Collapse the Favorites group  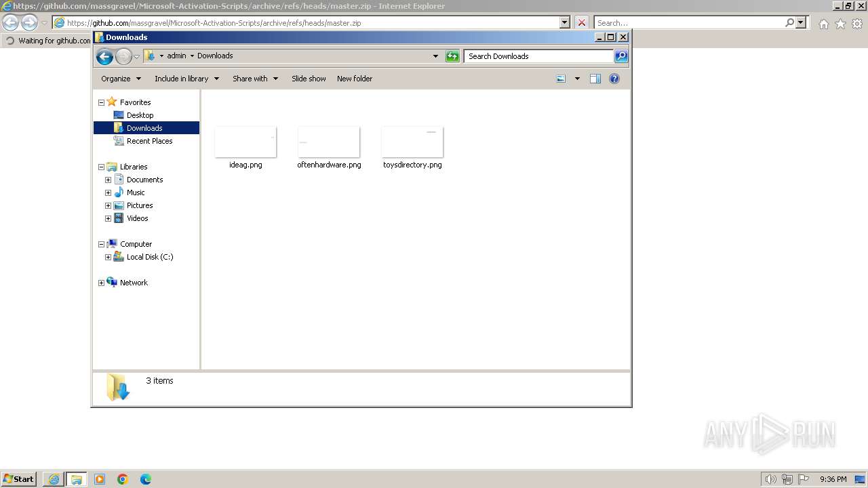click(x=101, y=102)
